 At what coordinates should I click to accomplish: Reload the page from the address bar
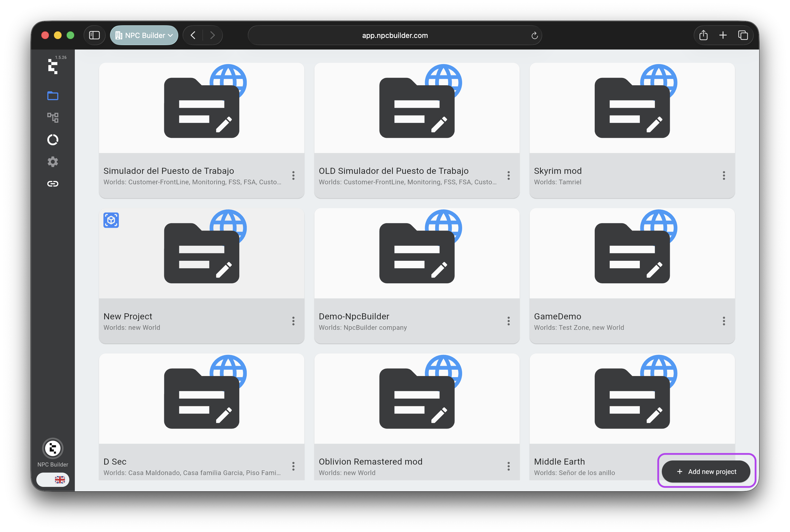[x=534, y=35]
